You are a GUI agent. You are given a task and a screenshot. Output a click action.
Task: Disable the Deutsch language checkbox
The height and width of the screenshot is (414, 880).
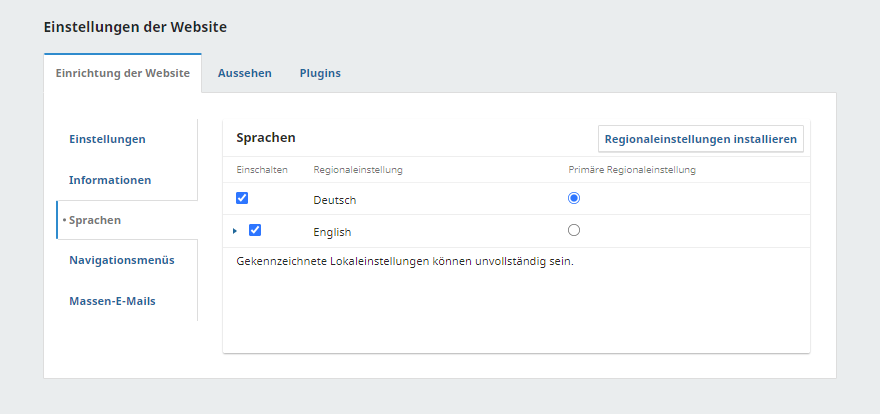242,198
